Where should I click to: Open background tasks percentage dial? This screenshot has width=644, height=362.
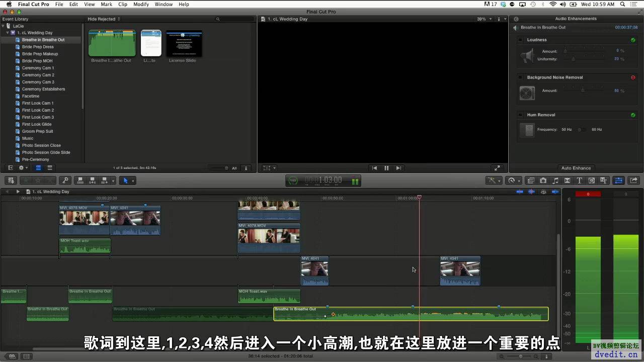(293, 180)
